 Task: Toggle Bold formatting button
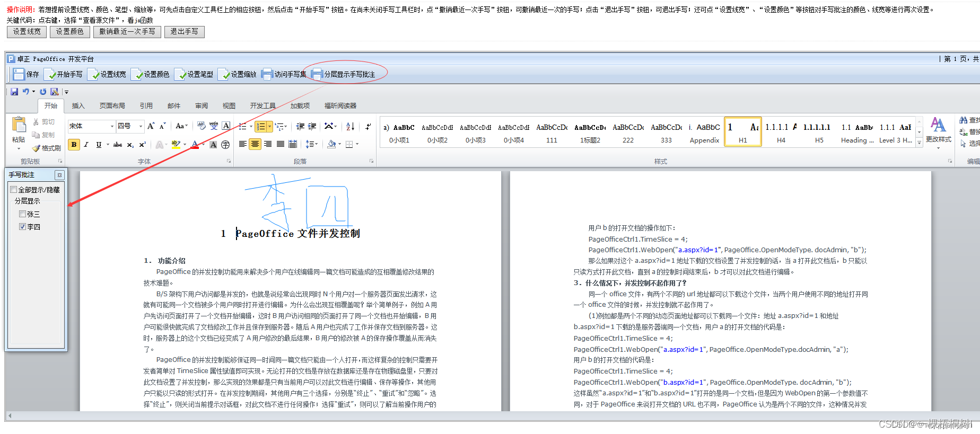point(74,145)
